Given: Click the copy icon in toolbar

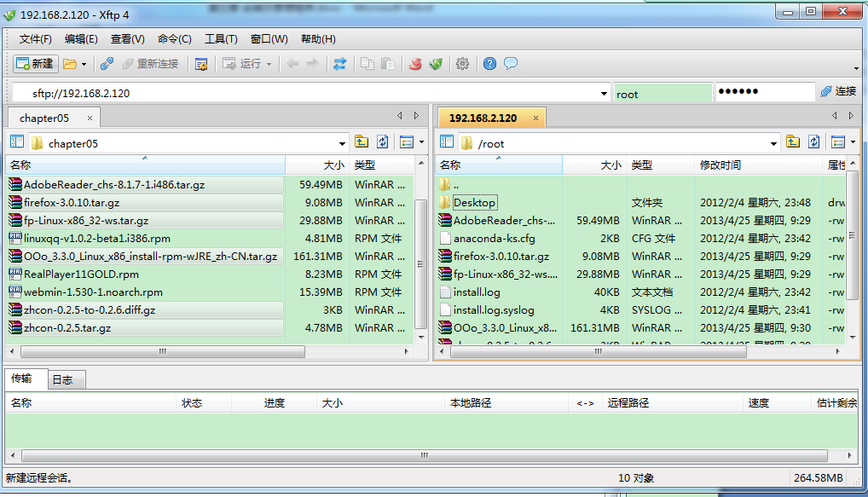Looking at the screenshot, I should (367, 64).
